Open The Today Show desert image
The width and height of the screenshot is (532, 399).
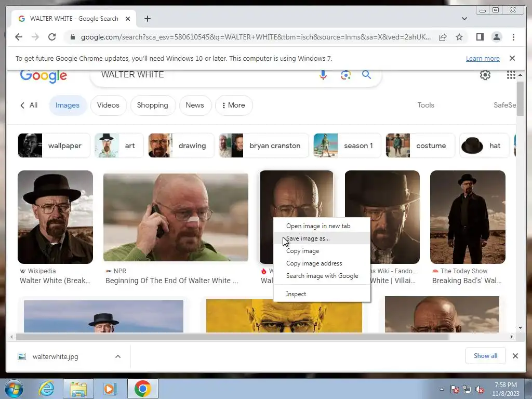point(468,217)
